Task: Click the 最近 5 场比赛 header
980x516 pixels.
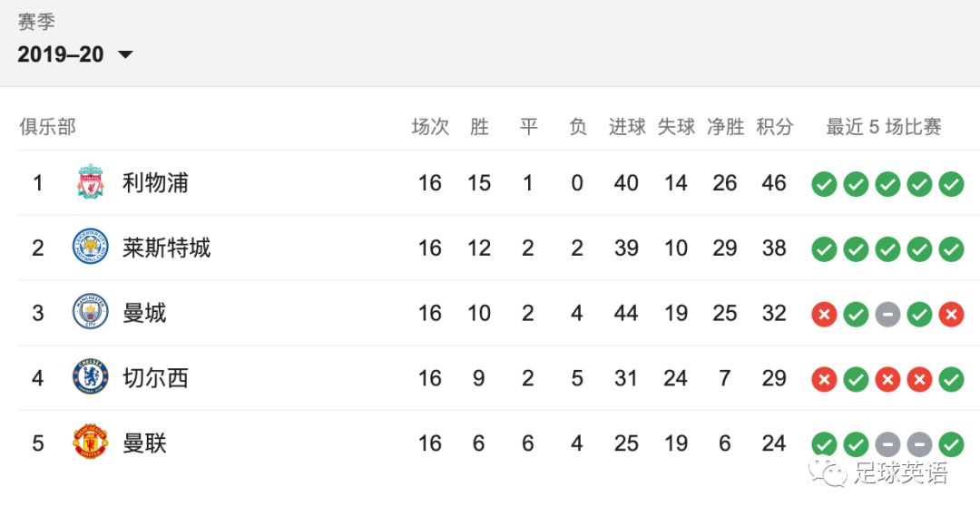Action: coord(883,127)
